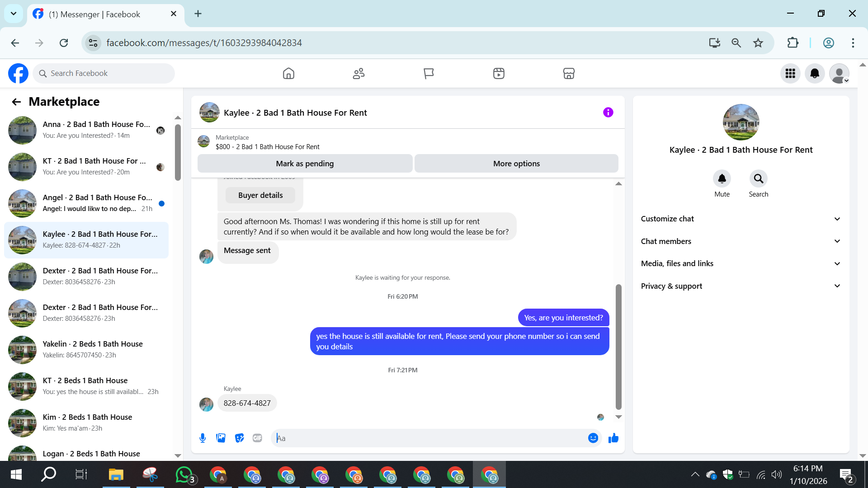The image size is (868, 488).
Task: Open the Marketplace tab in top navigation
Action: tap(569, 74)
